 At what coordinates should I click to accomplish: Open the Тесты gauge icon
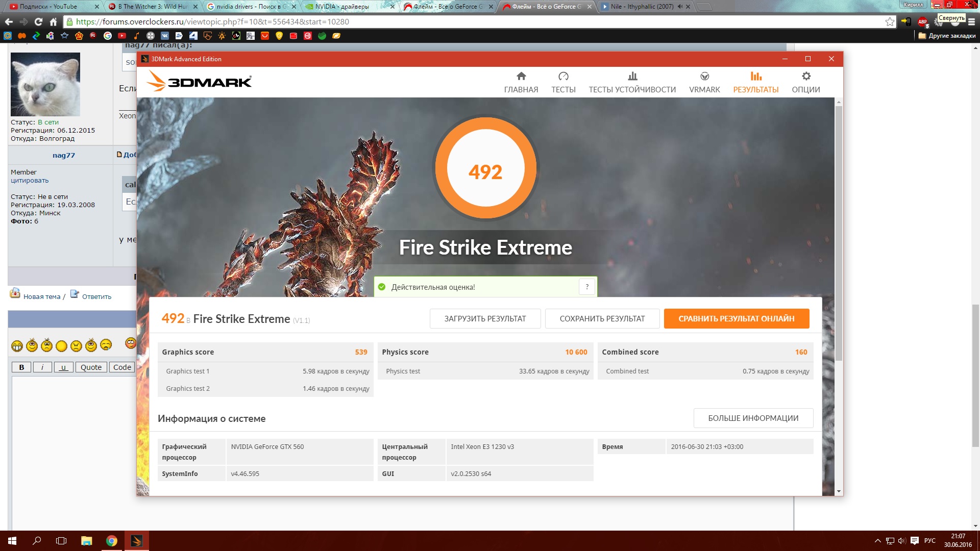click(563, 77)
